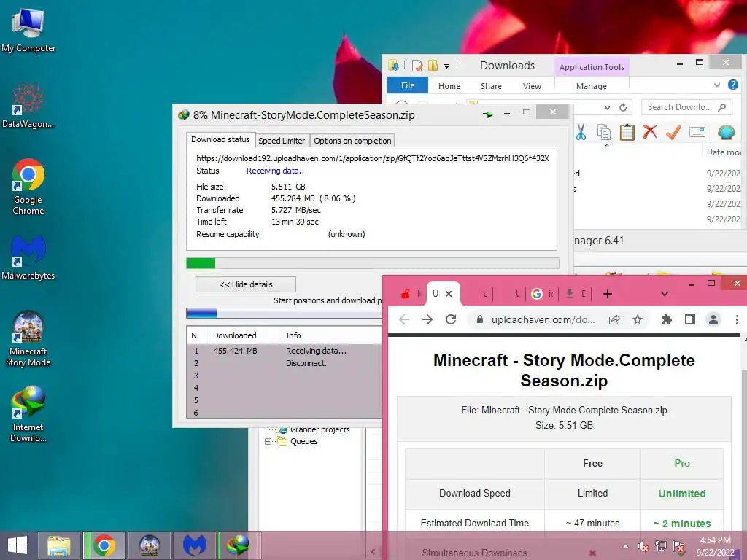This screenshot has height=560, width=747.
Task: Switch to Options on completion tab
Action: point(352,141)
